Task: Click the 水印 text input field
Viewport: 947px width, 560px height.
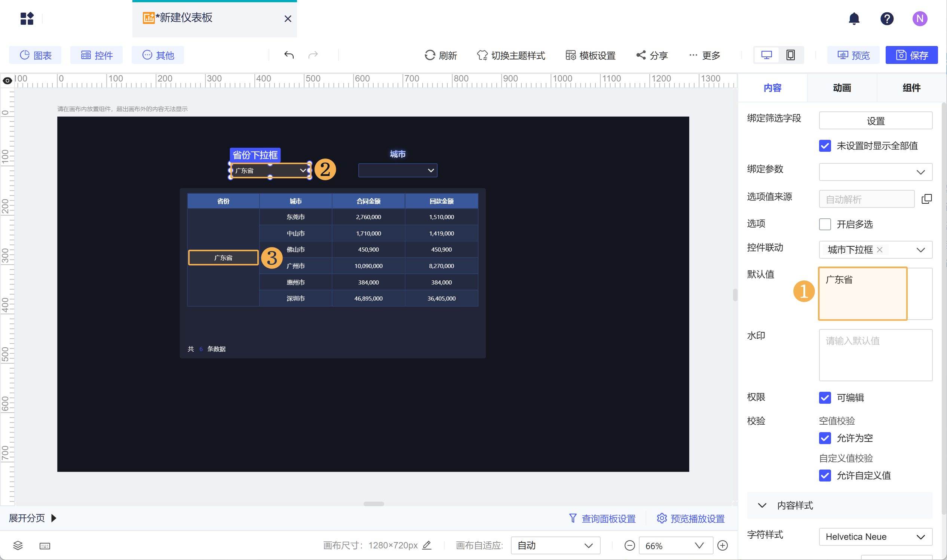Action: point(875,355)
